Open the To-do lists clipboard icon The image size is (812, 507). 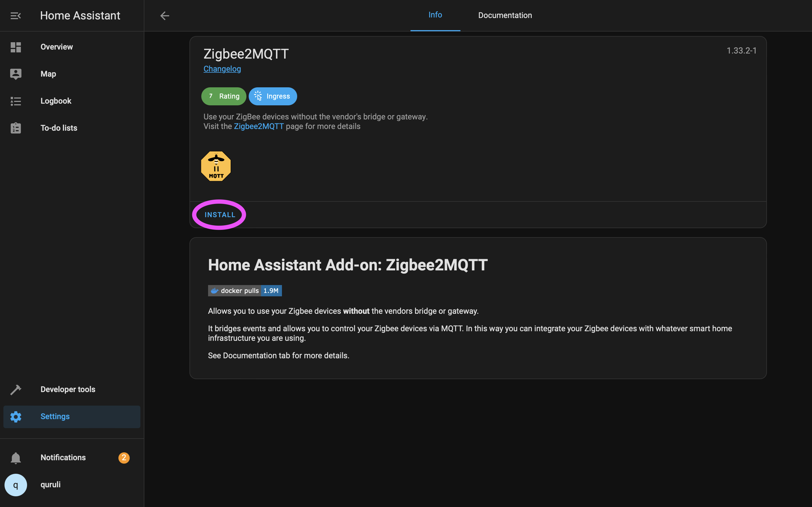[x=16, y=128]
